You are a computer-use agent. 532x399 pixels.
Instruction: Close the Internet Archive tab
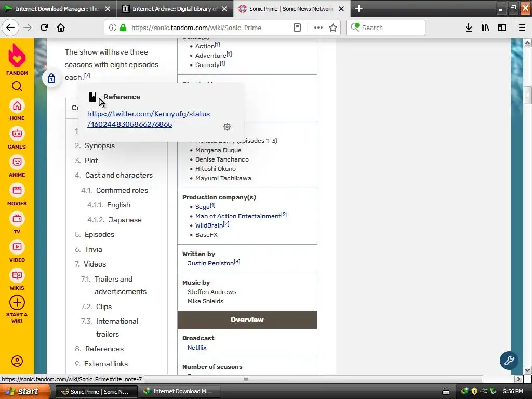click(224, 9)
